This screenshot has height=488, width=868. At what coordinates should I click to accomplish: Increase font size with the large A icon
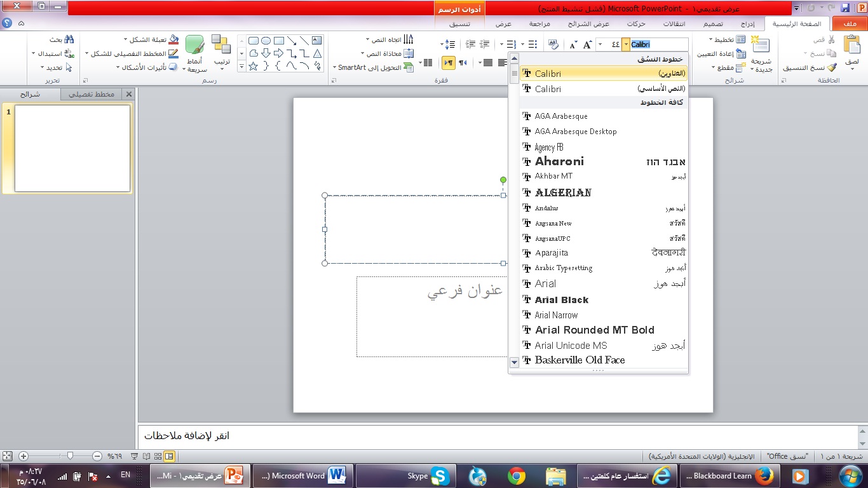[587, 44]
